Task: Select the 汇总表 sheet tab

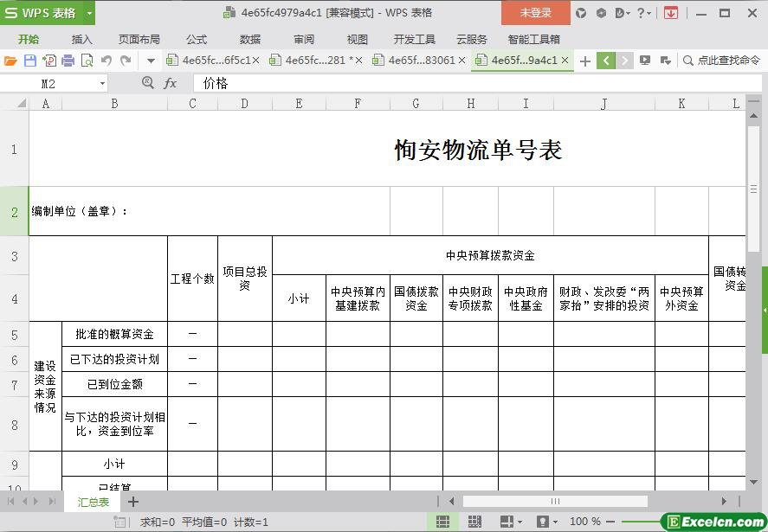Action: pos(94,502)
